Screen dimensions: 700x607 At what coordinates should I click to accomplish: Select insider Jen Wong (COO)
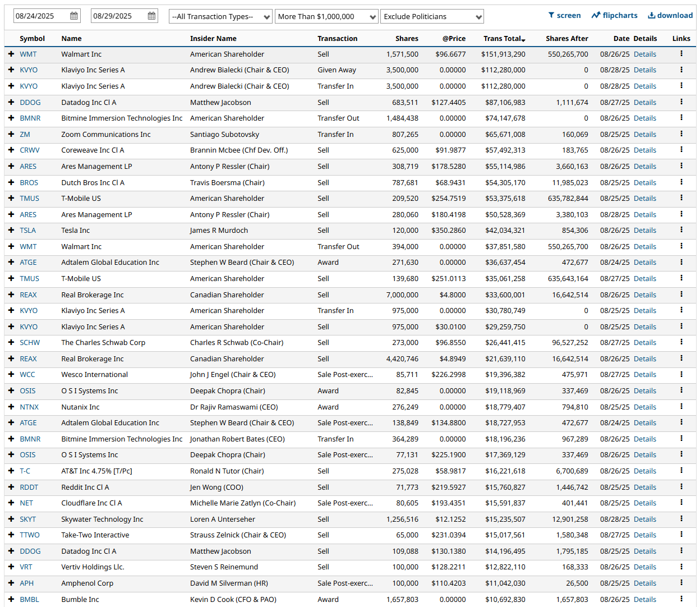click(217, 487)
